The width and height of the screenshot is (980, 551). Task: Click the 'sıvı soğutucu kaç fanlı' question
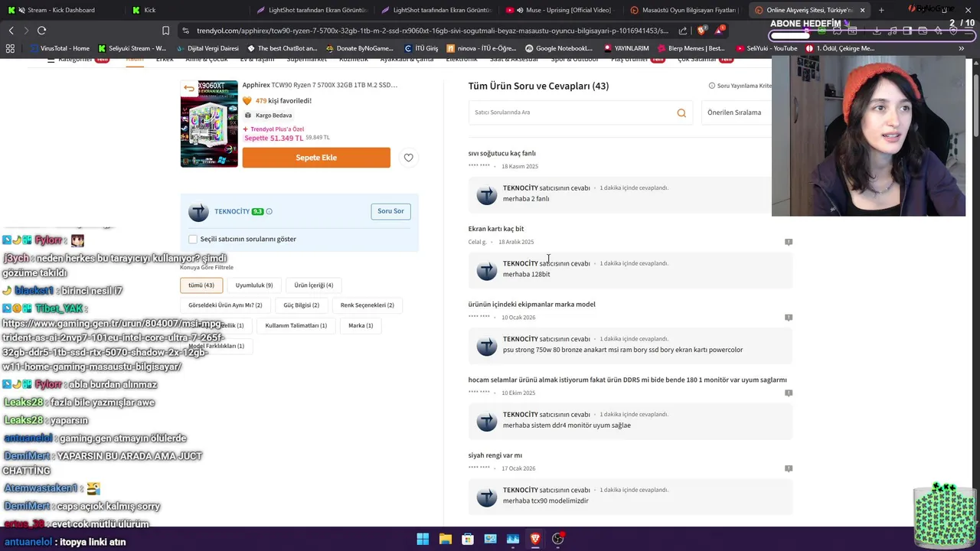[502, 153]
